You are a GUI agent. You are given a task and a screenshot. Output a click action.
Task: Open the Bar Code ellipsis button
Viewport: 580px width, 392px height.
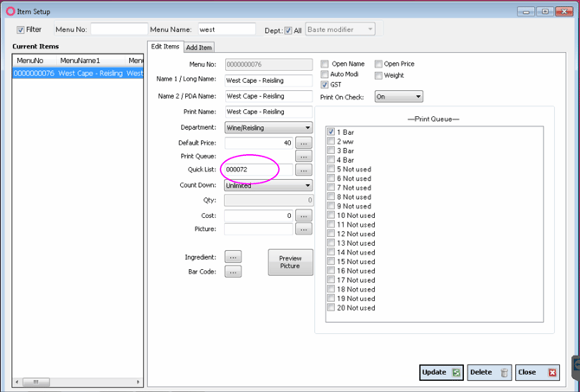pyautogui.click(x=233, y=272)
